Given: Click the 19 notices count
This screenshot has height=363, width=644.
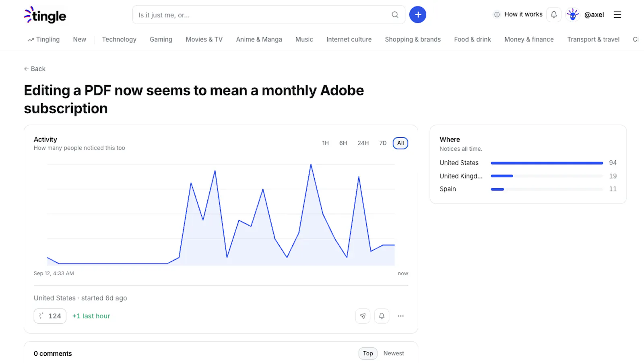Looking at the screenshot, I should pyautogui.click(x=613, y=176).
